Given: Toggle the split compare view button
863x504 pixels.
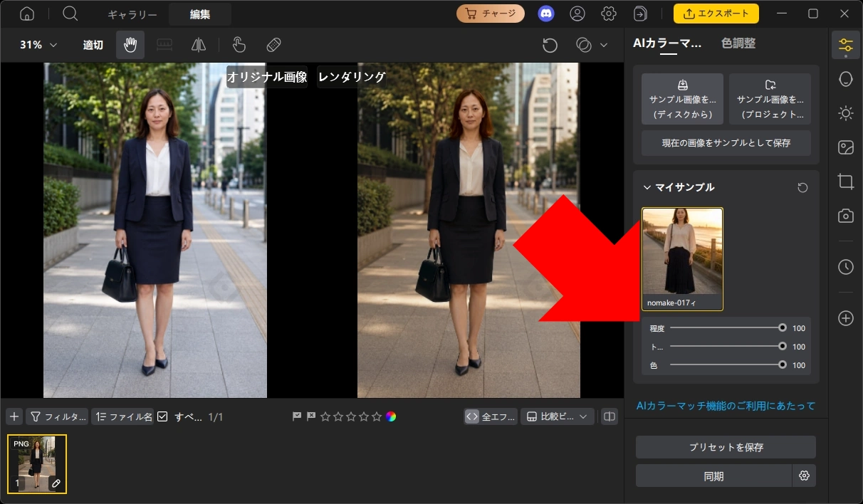Looking at the screenshot, I should (609, 416).
